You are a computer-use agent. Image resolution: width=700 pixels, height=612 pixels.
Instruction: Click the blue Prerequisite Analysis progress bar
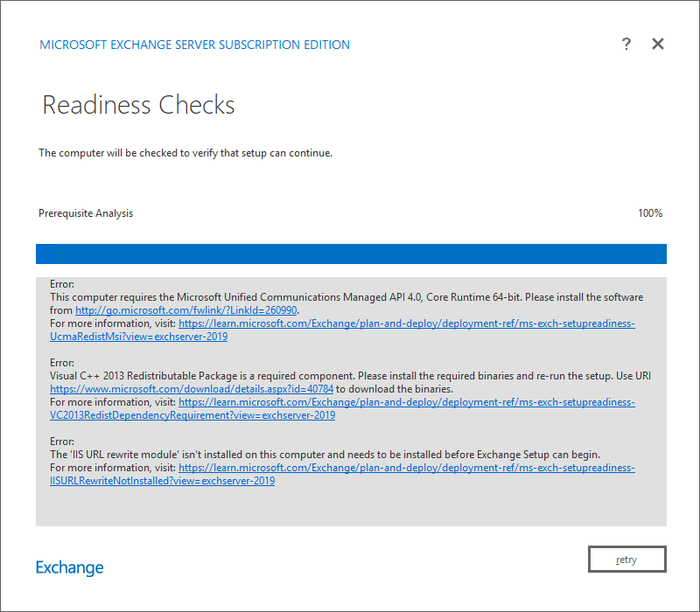[x=350, y=254]
